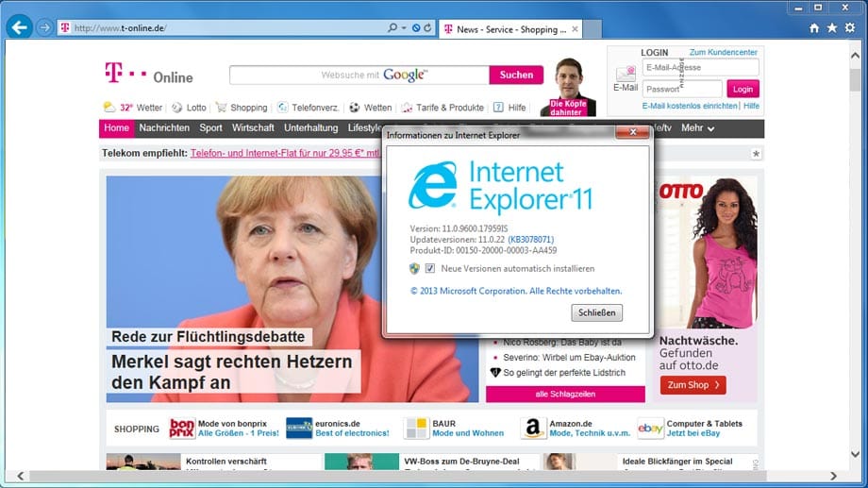Viewport: 868px width, 488px height.
Task: Open Kontrollen verschärft news thumbnail
Action: click(x=143, y=462)
